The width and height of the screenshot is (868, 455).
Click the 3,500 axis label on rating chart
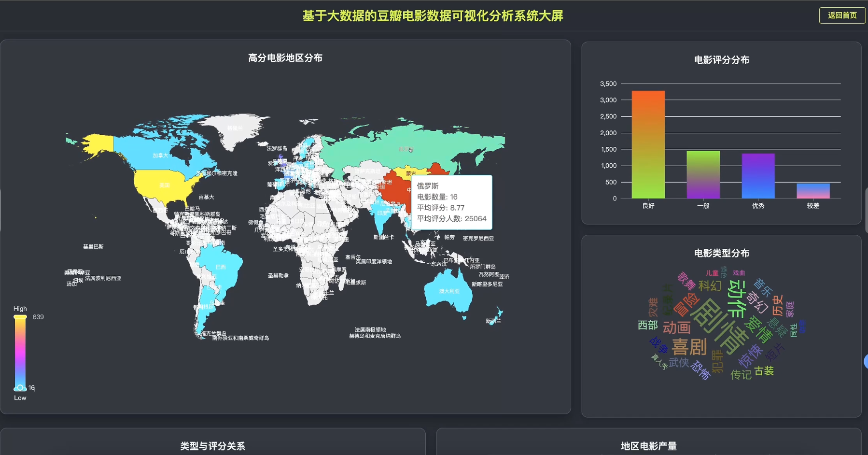point(608,84)
